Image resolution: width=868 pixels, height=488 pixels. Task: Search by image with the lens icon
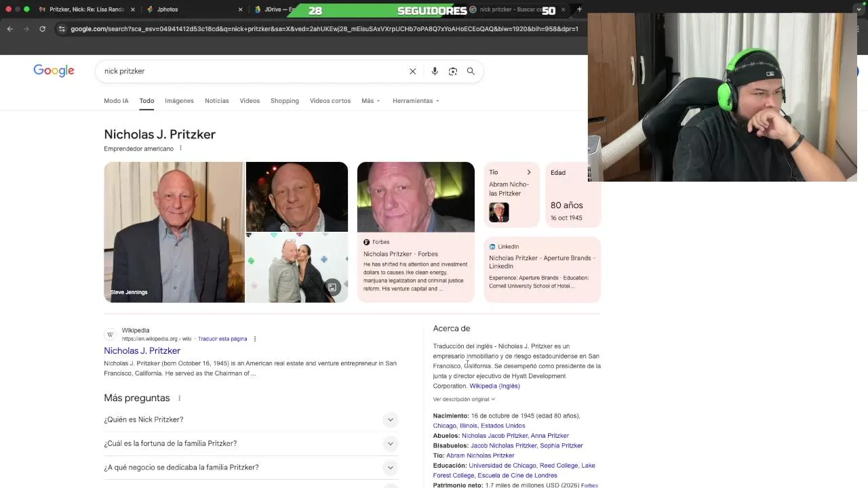click(453, 71)
